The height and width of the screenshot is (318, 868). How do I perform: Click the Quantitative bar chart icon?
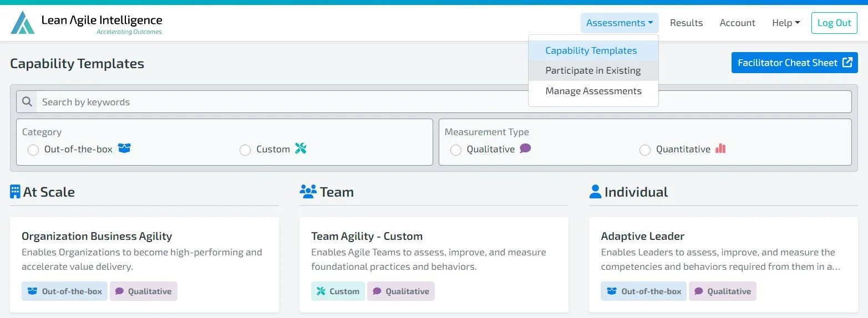pyautogui.click(x=720, y=148)
